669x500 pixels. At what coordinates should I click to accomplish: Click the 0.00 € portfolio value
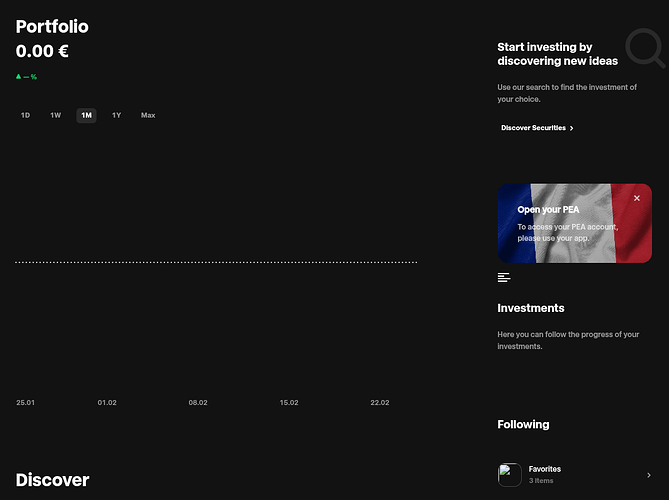(42, 52)
